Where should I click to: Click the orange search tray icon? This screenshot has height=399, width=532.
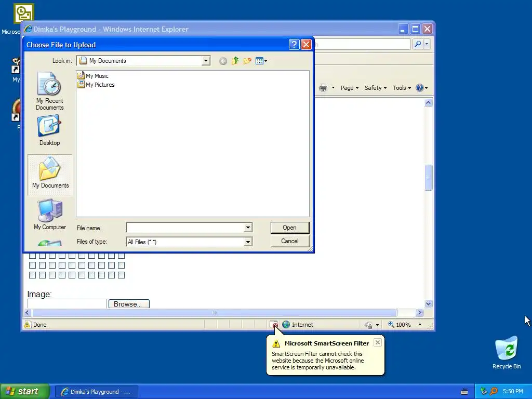coord(494,392)
